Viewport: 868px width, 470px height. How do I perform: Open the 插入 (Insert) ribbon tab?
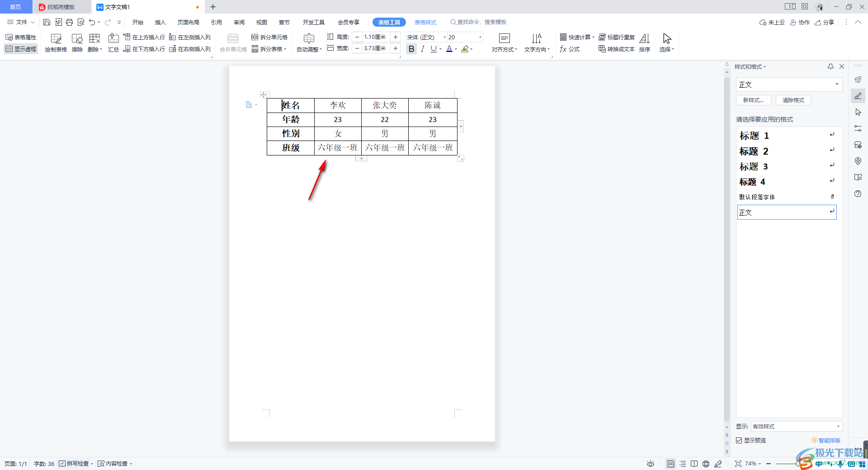160,22
